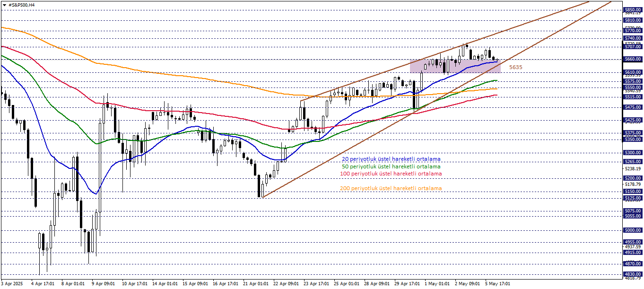The height and width of the screenshot is (289, 644).
Task: Select the 100 periyotluk üstel hareketli ortalama label
Action: [391, 174]
